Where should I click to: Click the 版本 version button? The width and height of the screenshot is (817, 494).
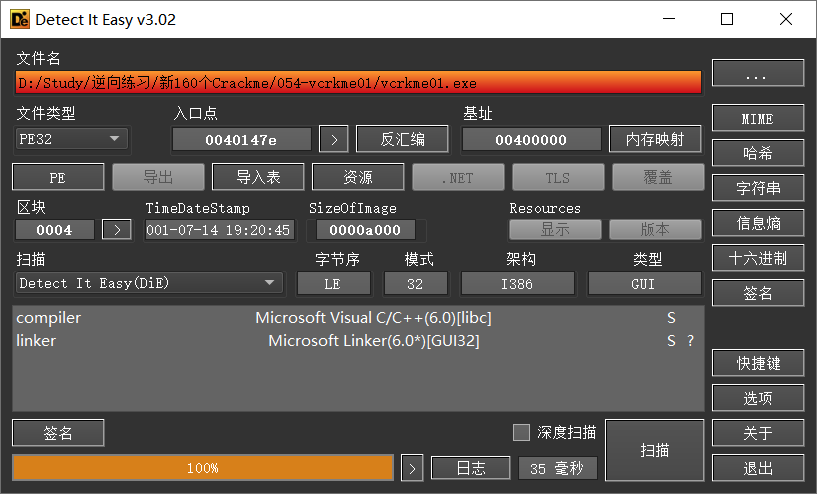click(x=655, y=229)
